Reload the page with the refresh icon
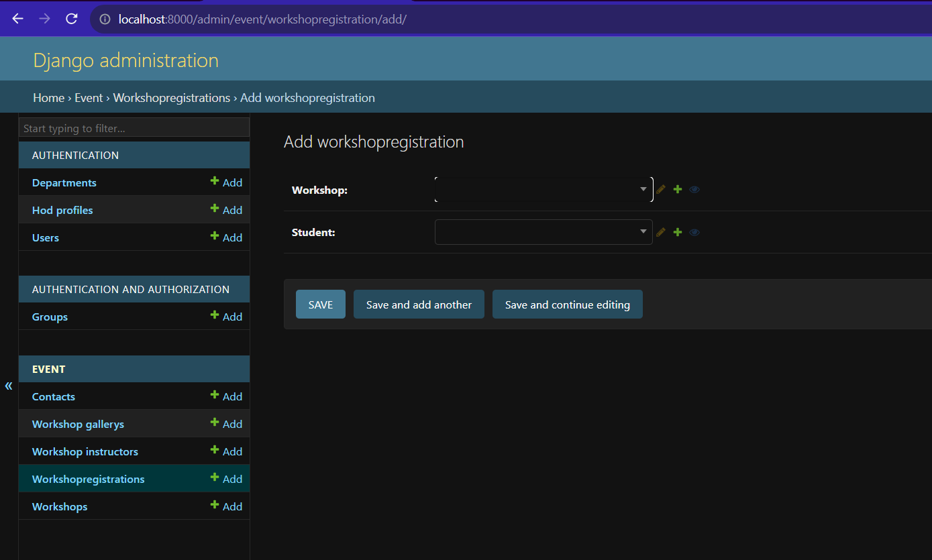 [72, 19]
